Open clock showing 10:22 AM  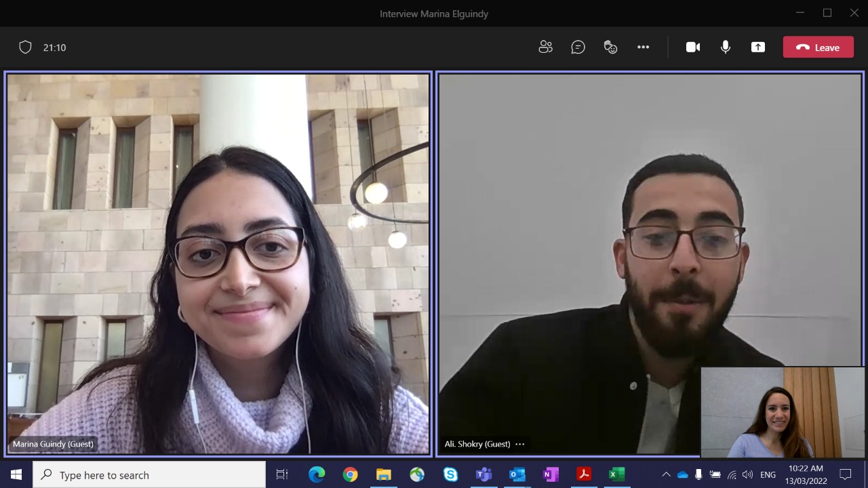coord(806,474)
